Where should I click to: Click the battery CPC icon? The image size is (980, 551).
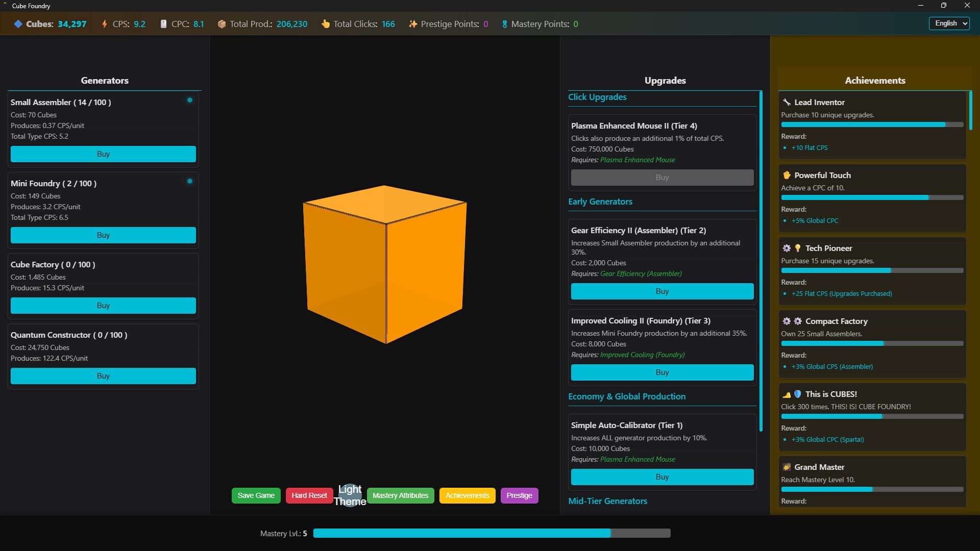point(163,23)
